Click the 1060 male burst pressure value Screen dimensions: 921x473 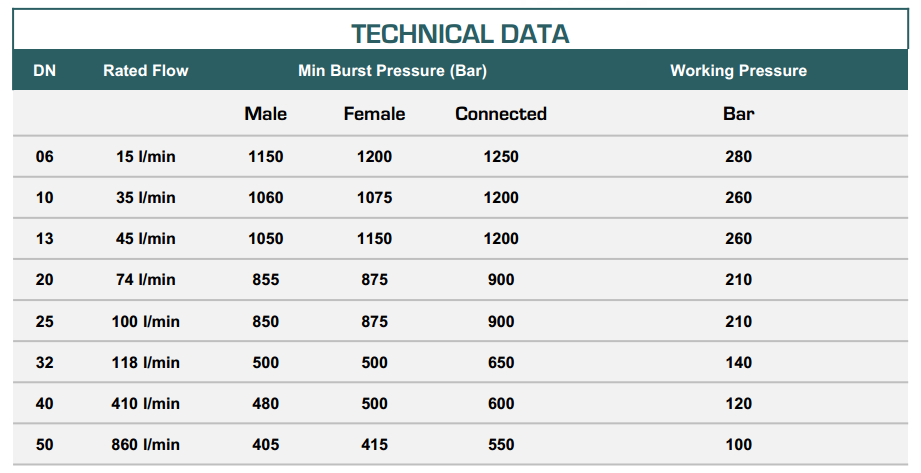[265, 198]
